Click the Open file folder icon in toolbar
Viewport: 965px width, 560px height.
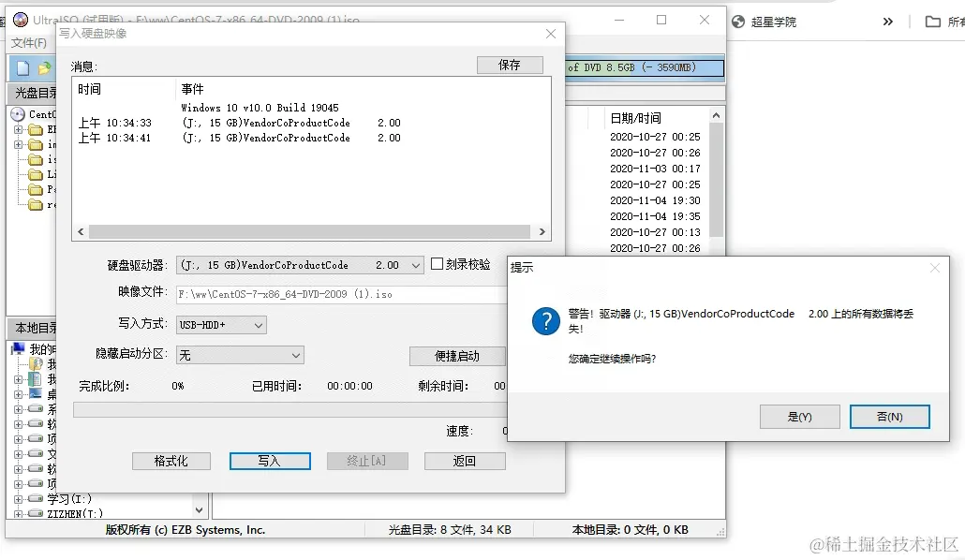44,68
